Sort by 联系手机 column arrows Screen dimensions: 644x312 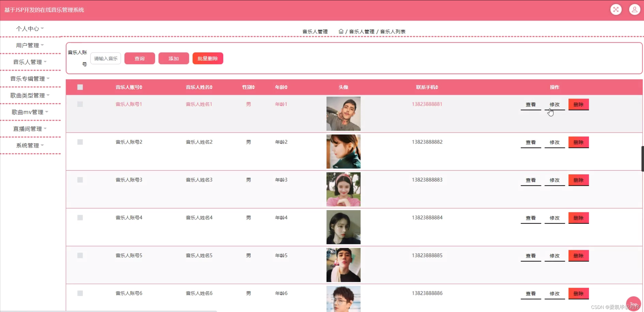click(437, 87)
